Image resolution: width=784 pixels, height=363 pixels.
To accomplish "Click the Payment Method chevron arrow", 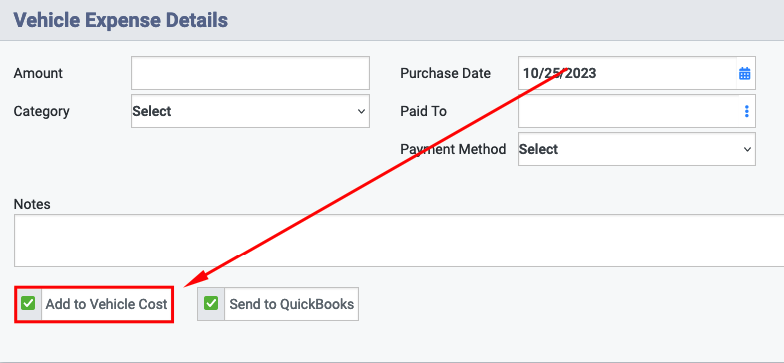I will point(748,149).
